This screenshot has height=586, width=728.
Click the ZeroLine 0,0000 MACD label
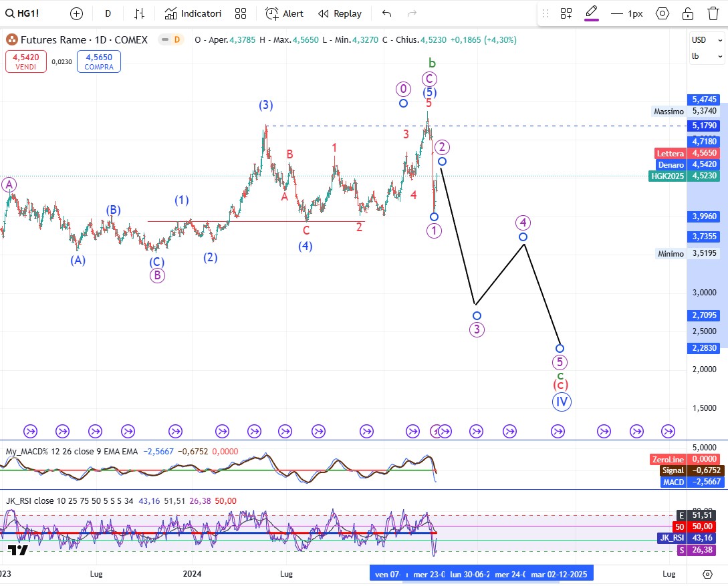click(686, 459)
